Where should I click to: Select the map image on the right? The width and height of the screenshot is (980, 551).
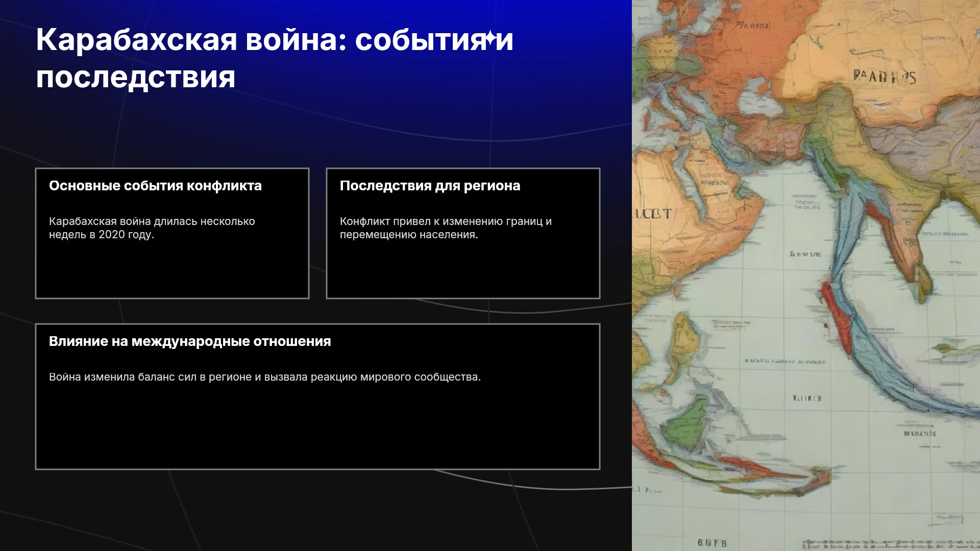806,275
